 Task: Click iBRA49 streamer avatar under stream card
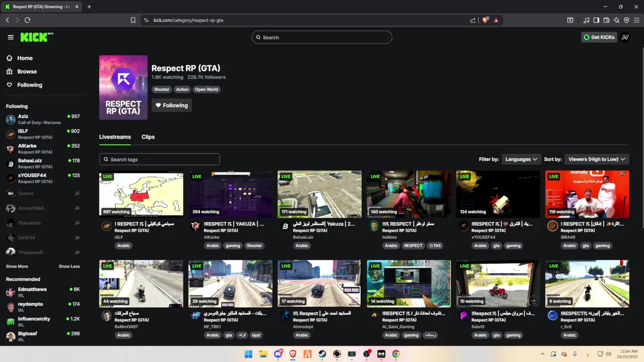pos(552,226)
